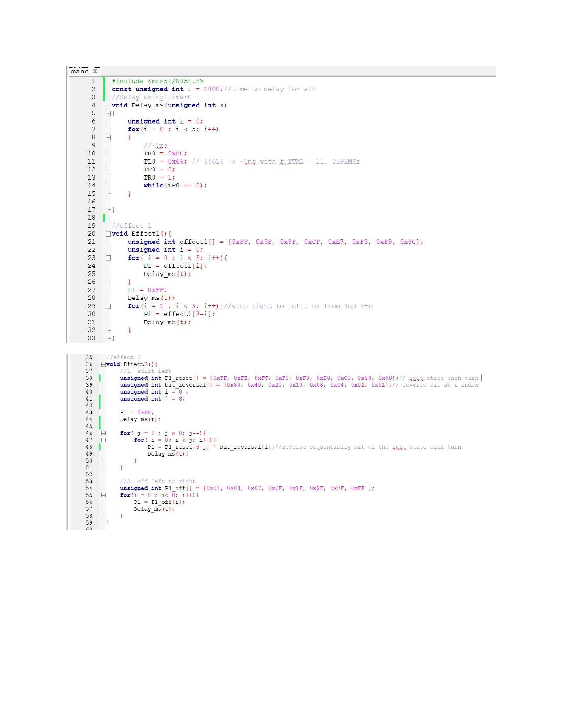Click the '//2. off left to right' comment
This screenshot has height=728, width=563.
coord(158,481)
